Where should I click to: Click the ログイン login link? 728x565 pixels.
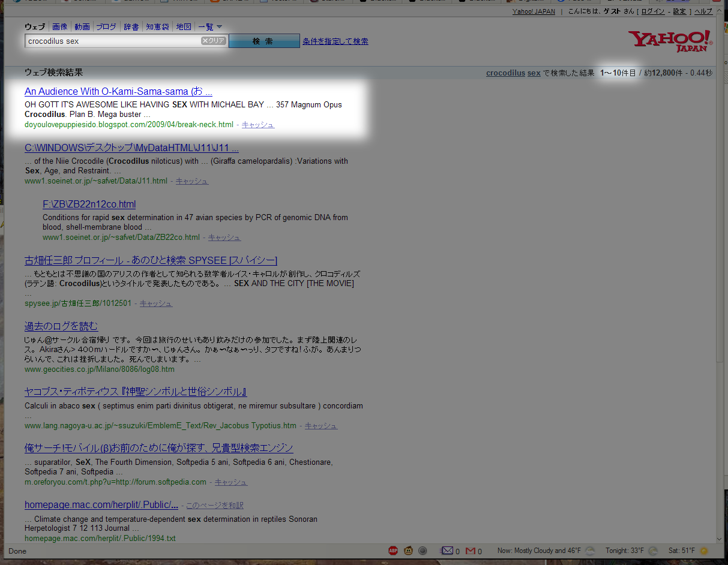pos(653,11)
